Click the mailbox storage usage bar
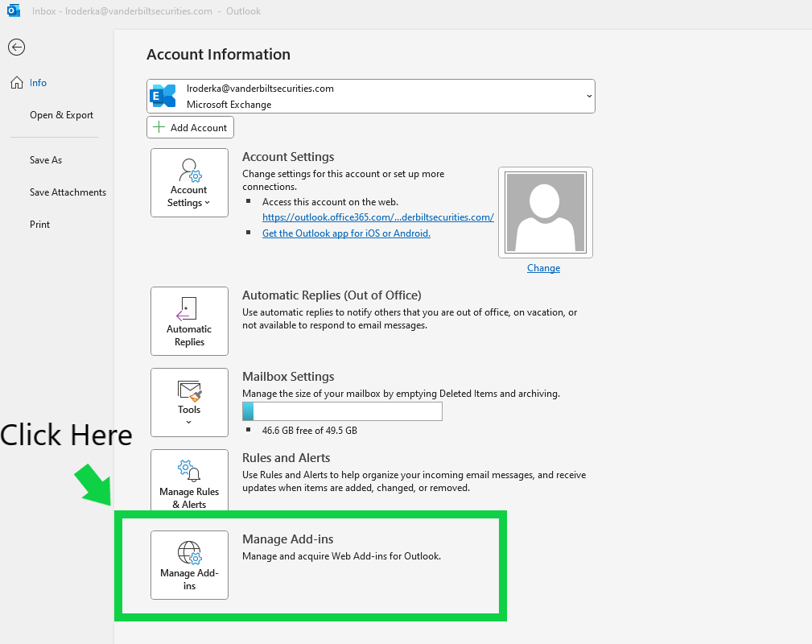The height and width of the screenshot is (644, 812). [x=342, y=411]
